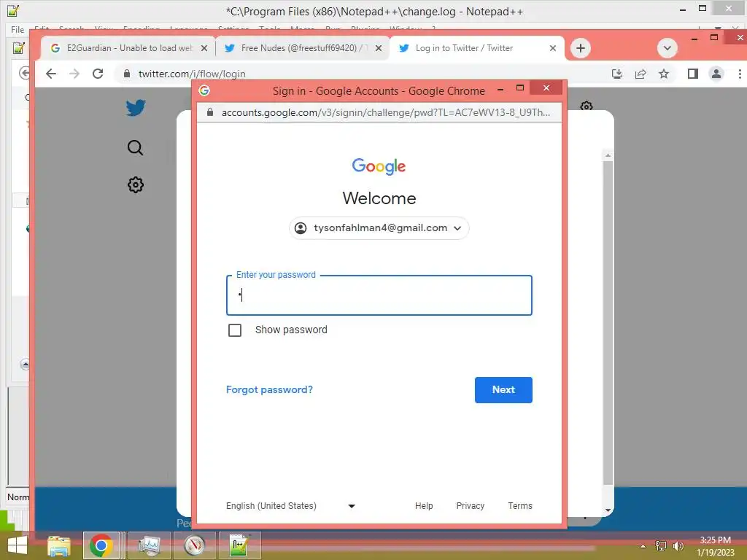Open Twitter search magnifier icon
This screenshot has height=560, width=747.
click(x=135, y=147)
